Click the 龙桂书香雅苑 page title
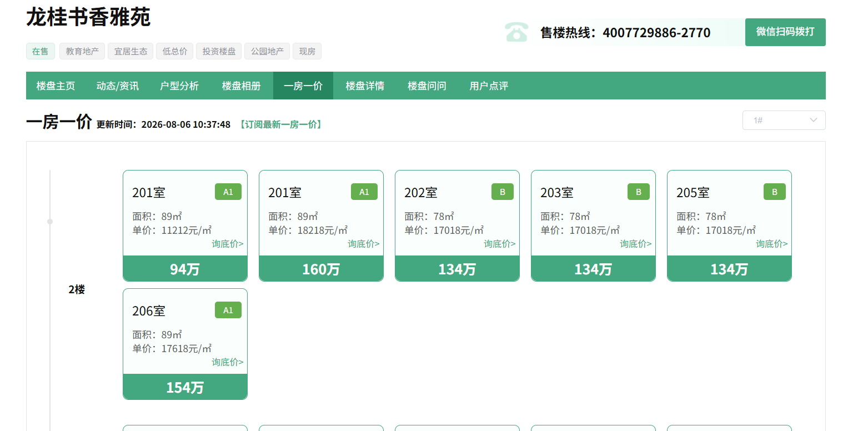The height and width of the screenshot is (431, 868). (x=88, y=17)
